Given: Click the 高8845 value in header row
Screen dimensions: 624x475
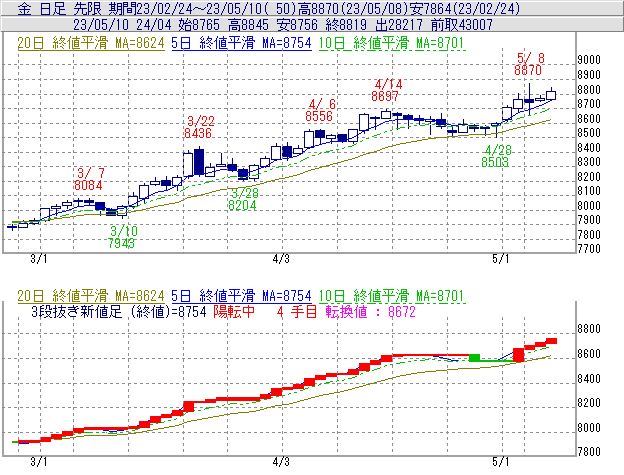Looking at the screenshot, I should tap(248, 25).
